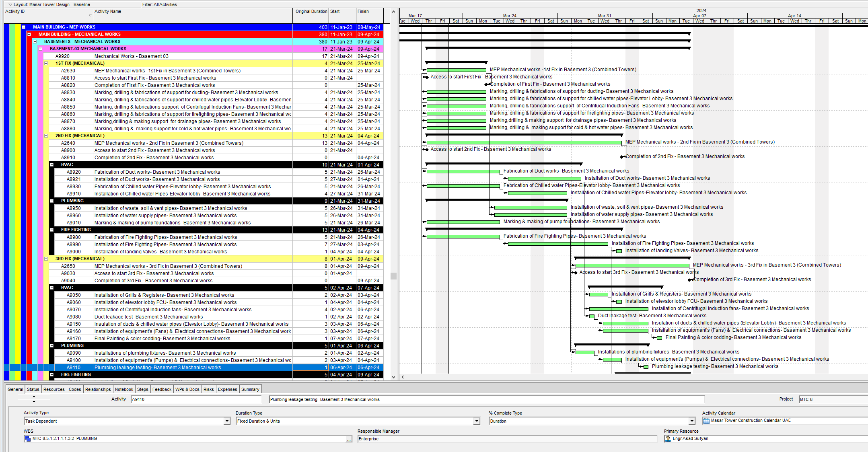Click the Gantt chart scroll-left arrow
This screenshot has width=868, height=452.
tap(403, 377)
